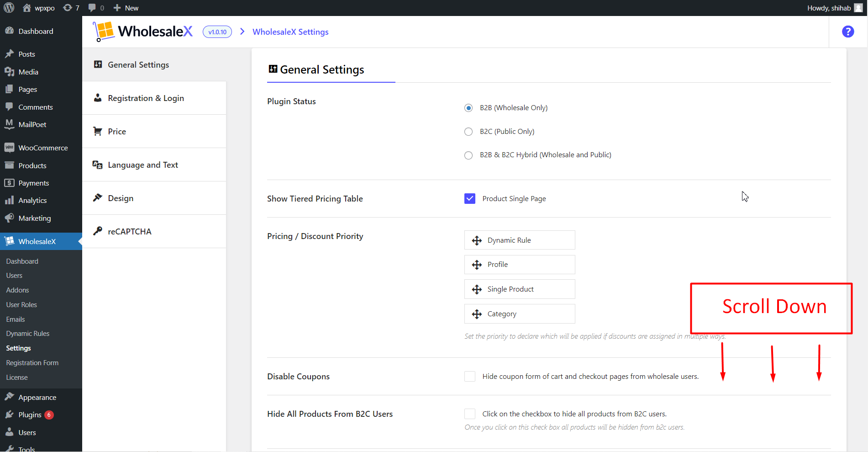Viewport: 868px width, 452px height.
Task: Open Dynamic Rules submenu item
Action: point(28,334)
